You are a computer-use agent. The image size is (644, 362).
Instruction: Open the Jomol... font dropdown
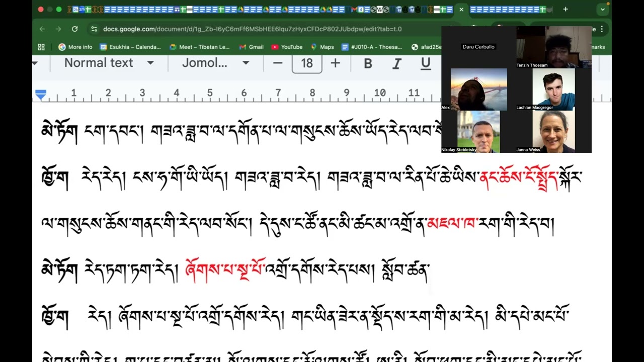(215, 63)
